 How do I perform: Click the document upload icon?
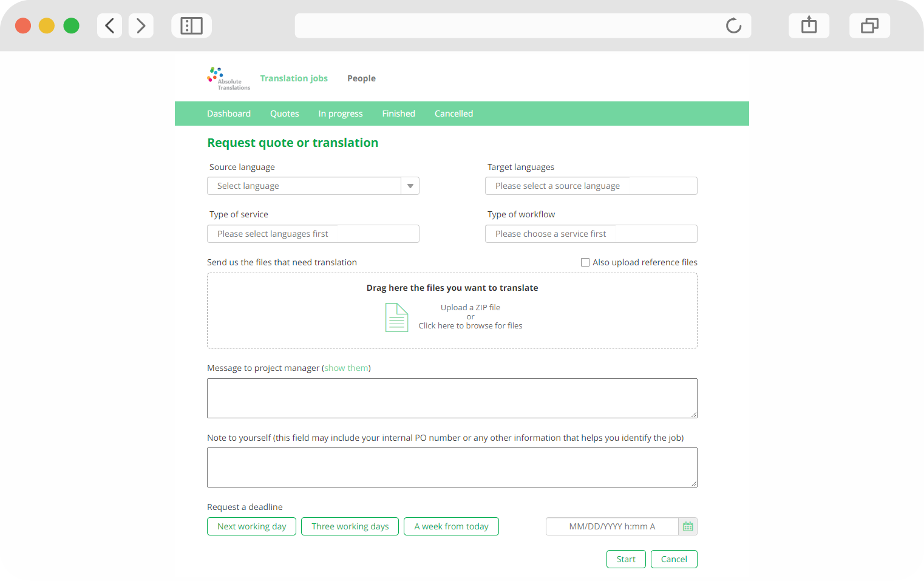pos(396,317)
